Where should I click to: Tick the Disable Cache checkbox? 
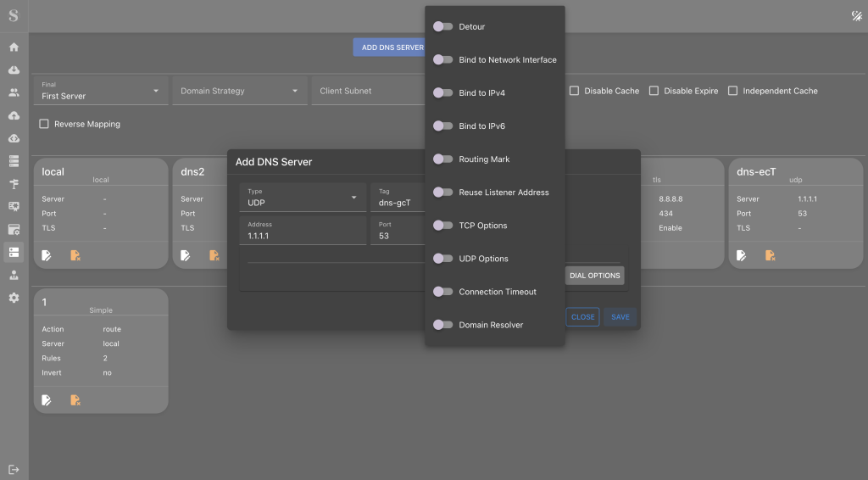(x=574, y=91)
